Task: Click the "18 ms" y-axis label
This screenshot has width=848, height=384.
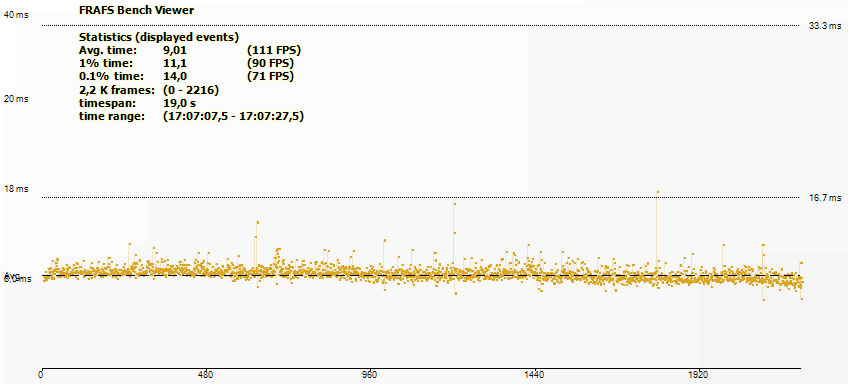Action: [16, 189]
